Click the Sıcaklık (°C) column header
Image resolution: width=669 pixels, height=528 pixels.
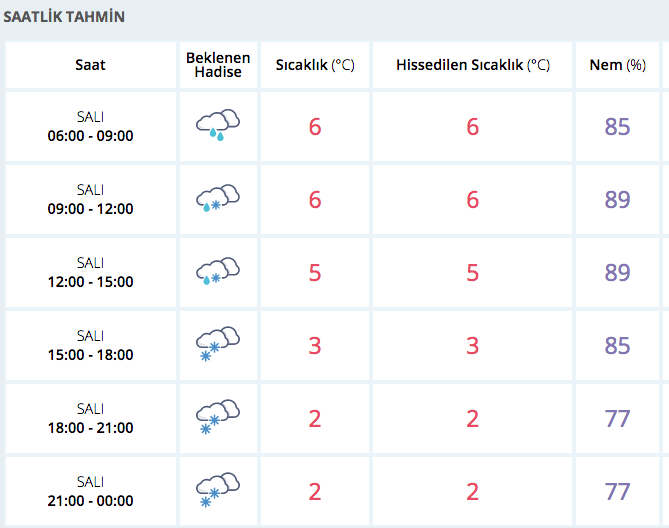(x=315, y=65)
